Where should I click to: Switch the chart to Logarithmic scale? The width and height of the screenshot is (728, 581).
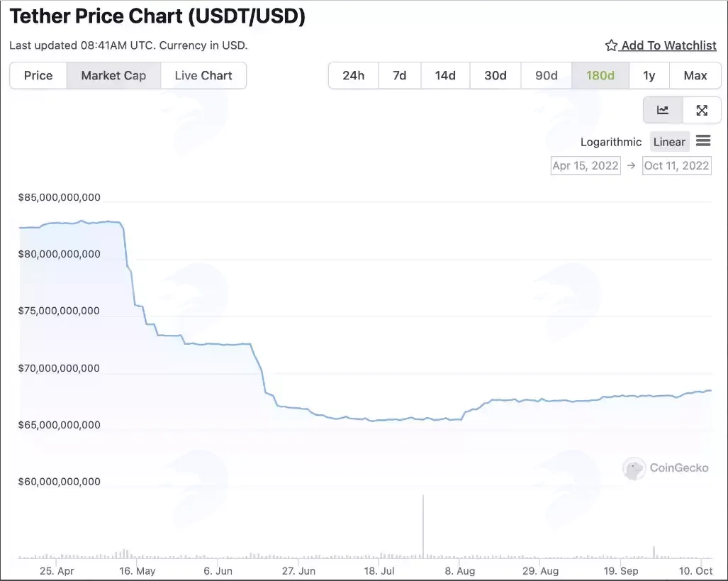[610, 142]
